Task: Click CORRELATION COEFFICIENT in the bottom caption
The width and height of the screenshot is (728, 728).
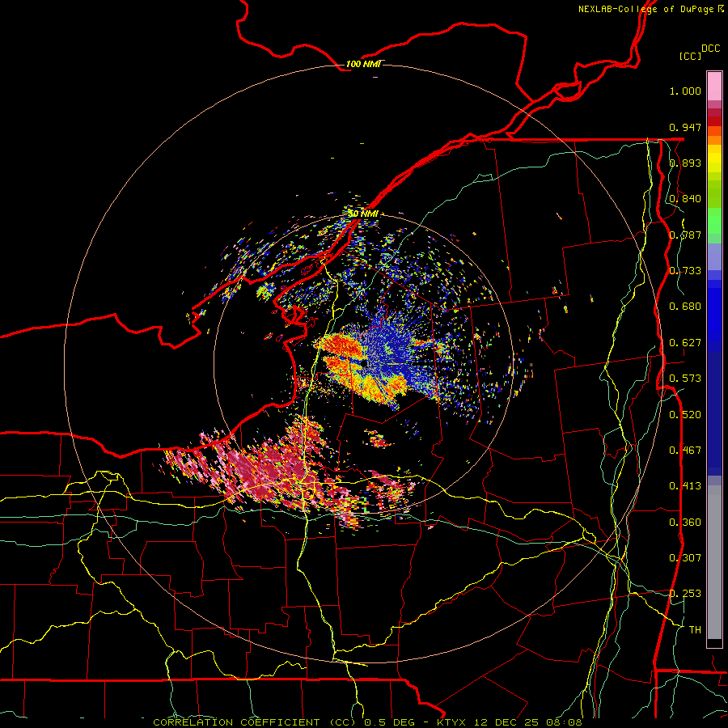Action: coord(236,722)
